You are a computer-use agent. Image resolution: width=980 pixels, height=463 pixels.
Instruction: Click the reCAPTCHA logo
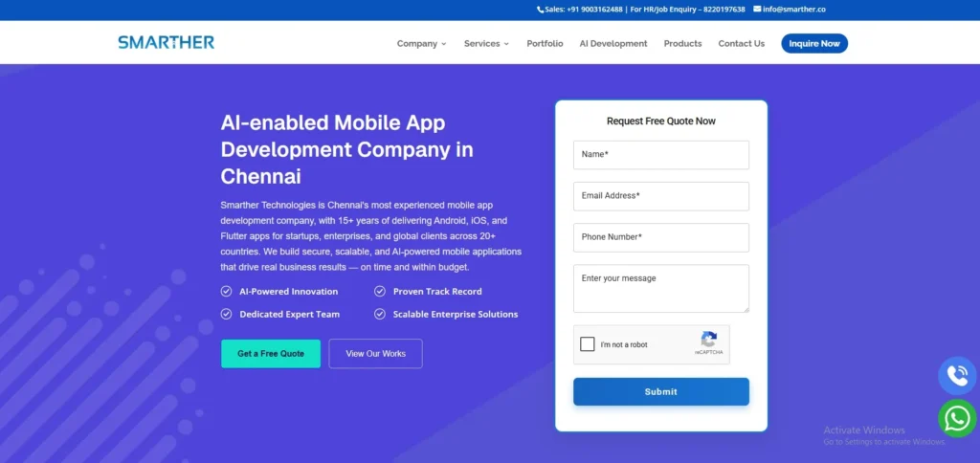click(709, 340)
